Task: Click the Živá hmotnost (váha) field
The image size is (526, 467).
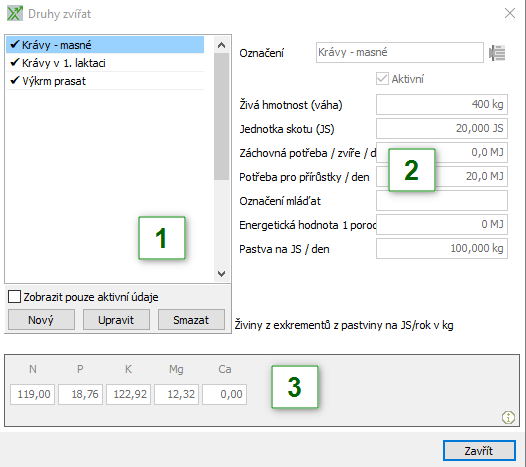Action: (x=442, y=104)
